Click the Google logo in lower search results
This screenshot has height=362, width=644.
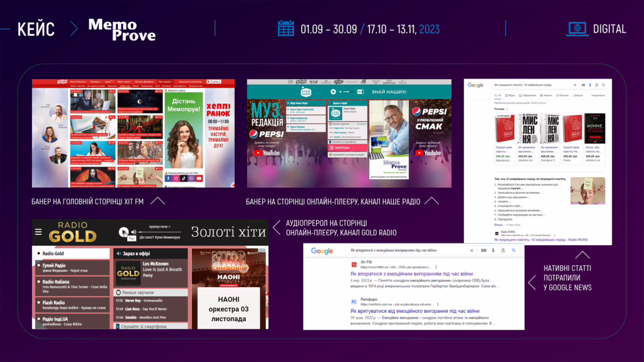[x=322, y=251]
